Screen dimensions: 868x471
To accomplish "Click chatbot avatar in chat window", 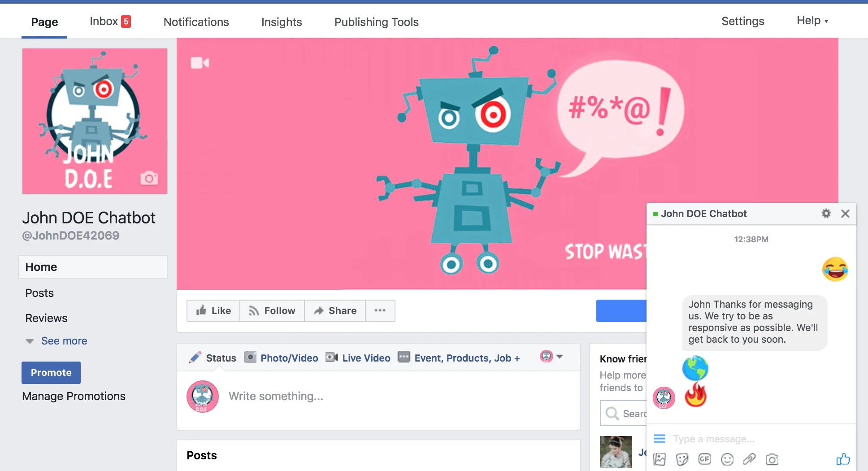I will (x=664, y=397).
